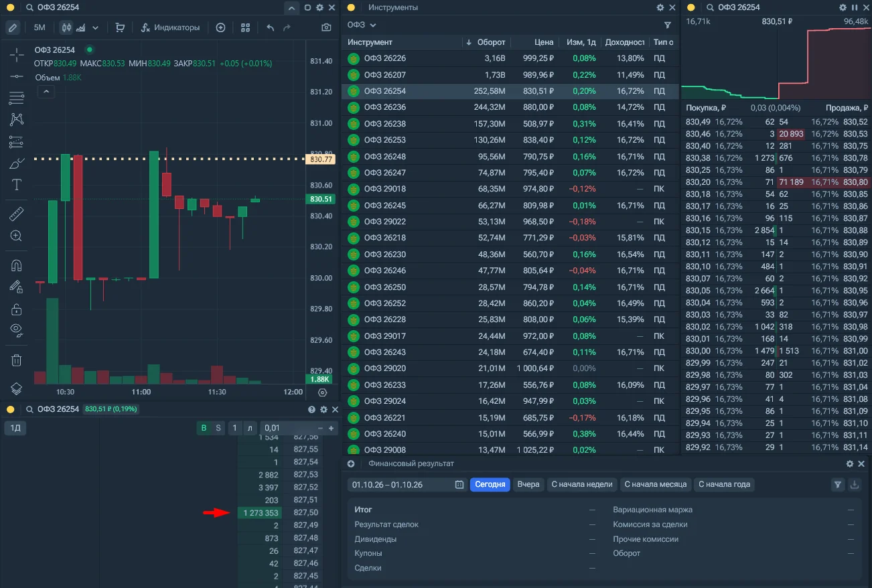This screenshot has width=872, height=588.
Task: Open help icon in ОФЗ 26254 tape panel
Action: 311,409
